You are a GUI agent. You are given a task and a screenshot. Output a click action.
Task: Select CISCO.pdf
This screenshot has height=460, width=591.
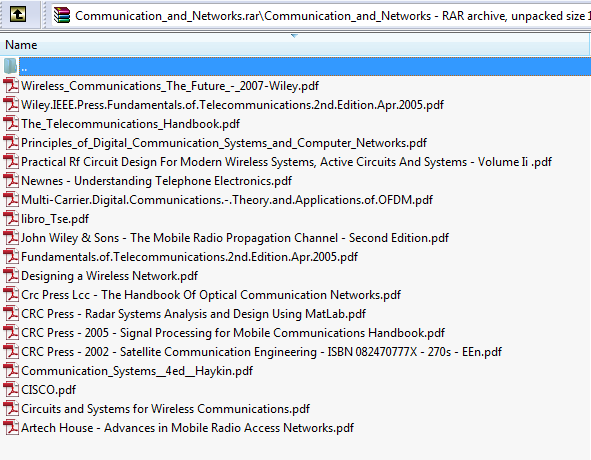click(x=48, y=390)
